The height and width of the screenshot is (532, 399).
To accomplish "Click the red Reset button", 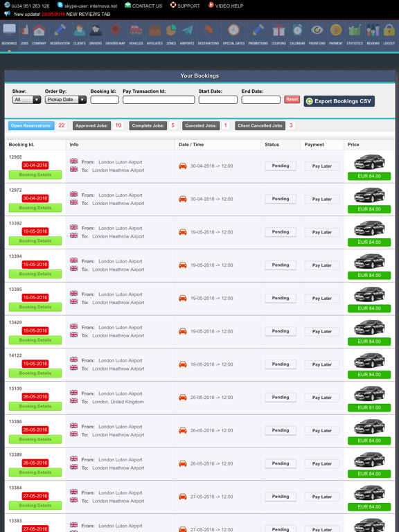I will point(292,100).
